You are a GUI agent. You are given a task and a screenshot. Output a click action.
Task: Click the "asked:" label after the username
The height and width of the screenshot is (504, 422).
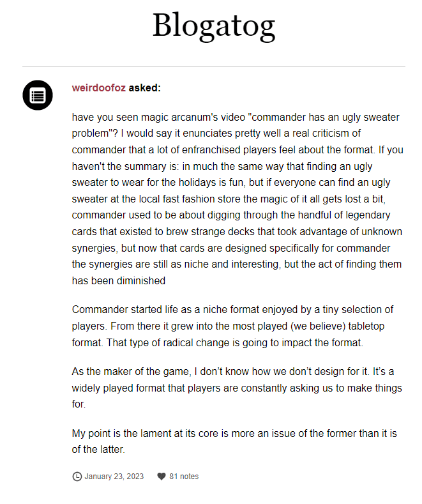[144, 88]
